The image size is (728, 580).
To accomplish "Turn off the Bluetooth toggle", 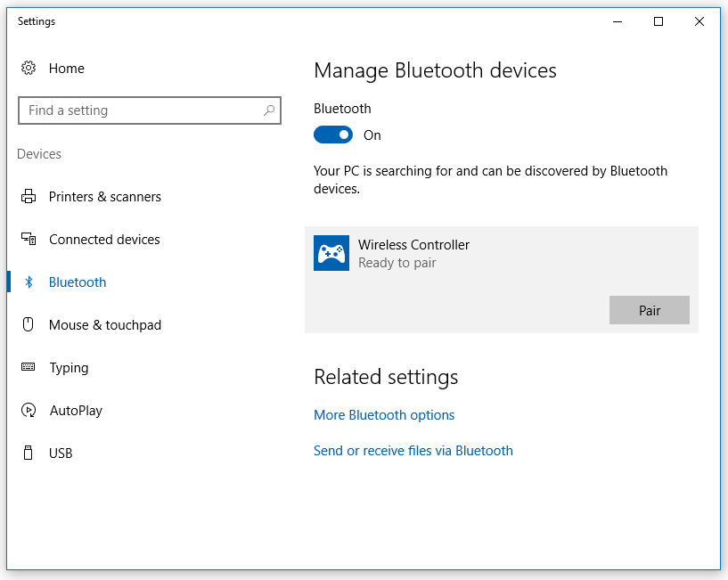I will pyautogui.click(x=333, y=135).
